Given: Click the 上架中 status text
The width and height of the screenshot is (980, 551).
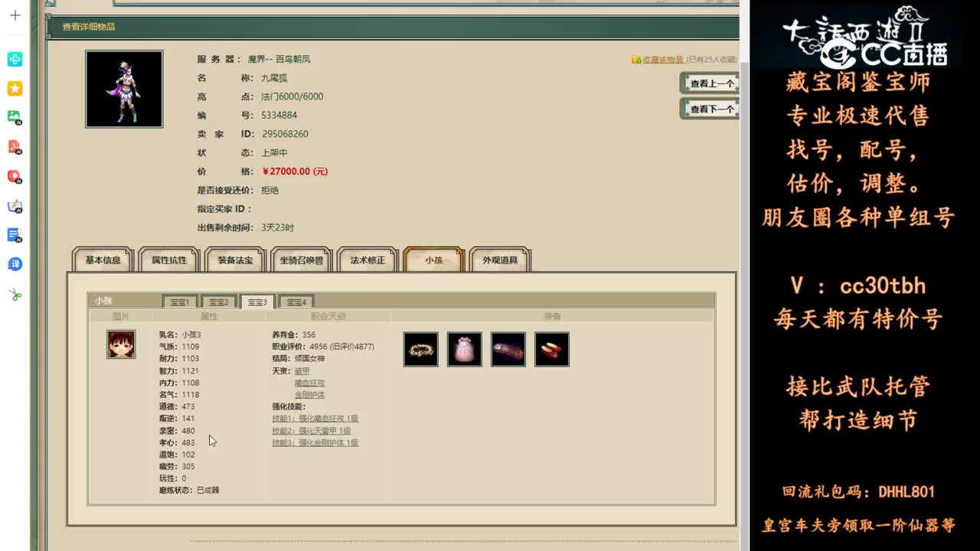Looking at the screenshot, I should click(274, 153).
